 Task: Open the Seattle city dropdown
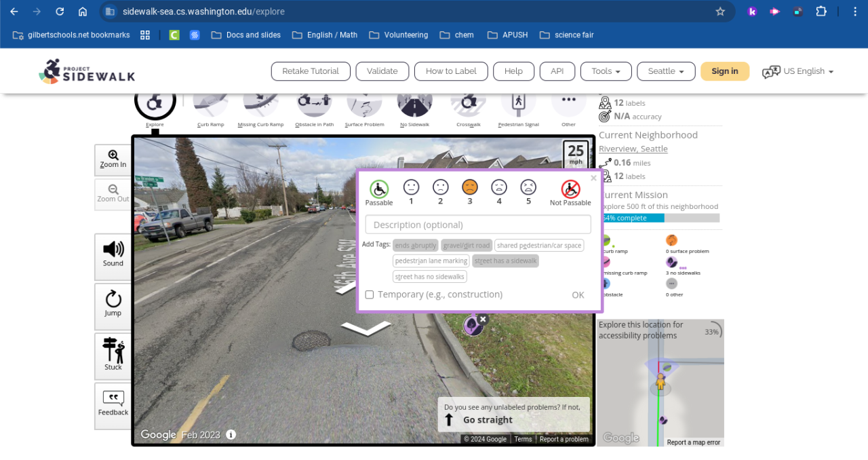[x=666, y=71]
